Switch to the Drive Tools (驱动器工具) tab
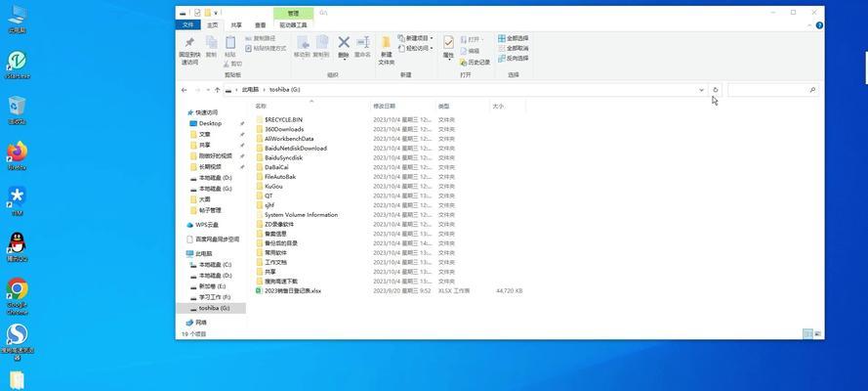Viewport: 868px width, 391px height. (293, 24)
